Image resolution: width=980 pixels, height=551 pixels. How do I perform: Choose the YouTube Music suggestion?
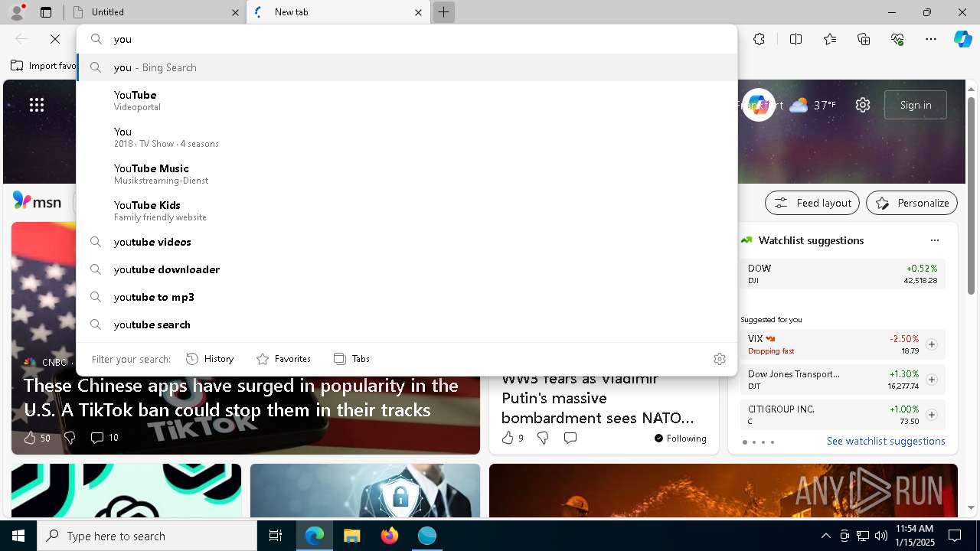point(407,174)
